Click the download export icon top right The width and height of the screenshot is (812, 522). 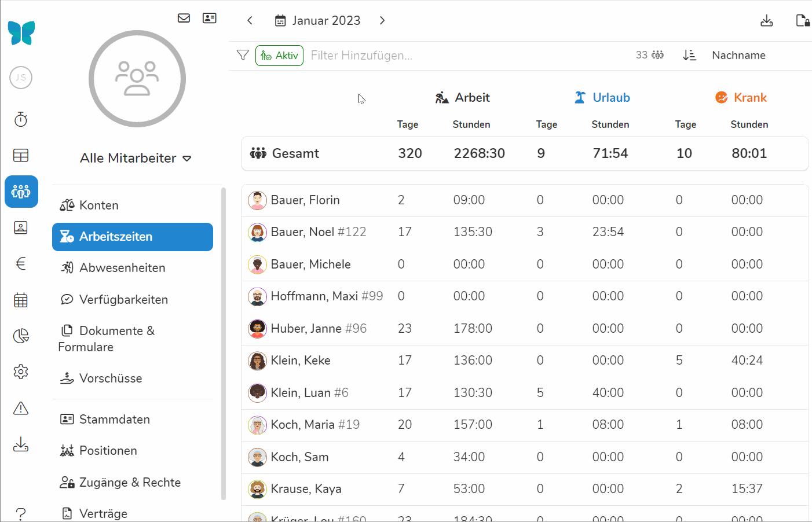pos(766,21)
